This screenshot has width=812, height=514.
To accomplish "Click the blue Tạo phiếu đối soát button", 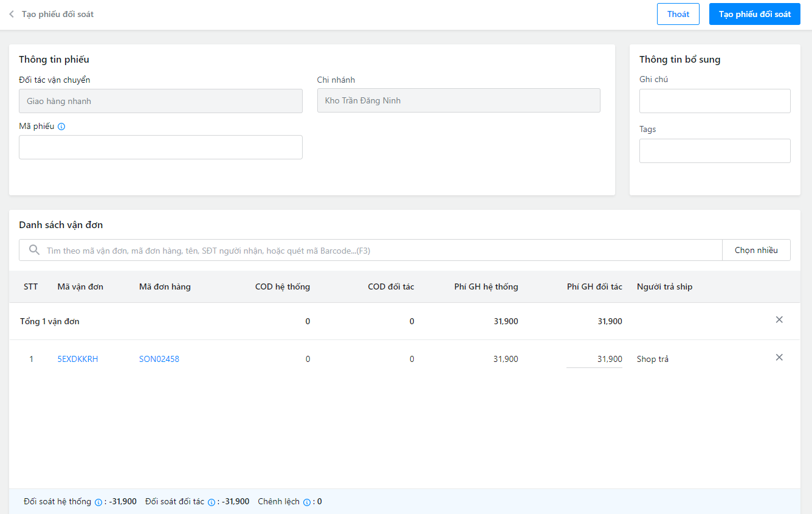I will (754, 14).
